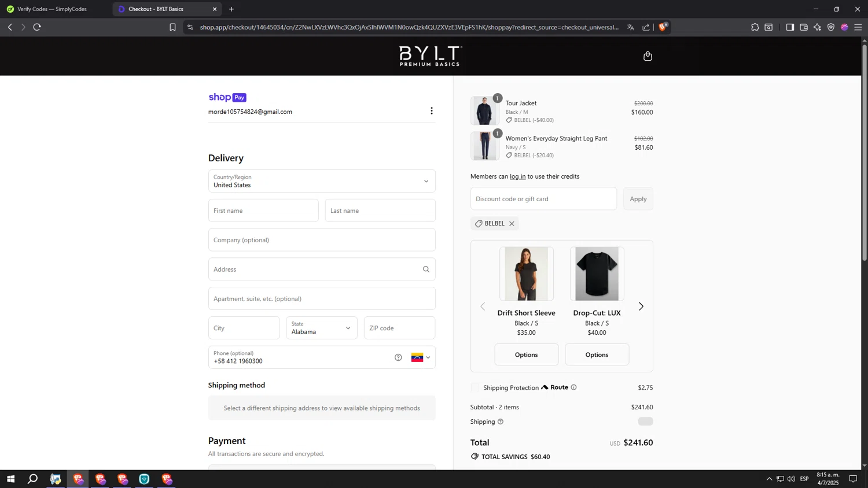
Task: Open Brave Leo AI sparkle icon
Action: click(817, 27)
